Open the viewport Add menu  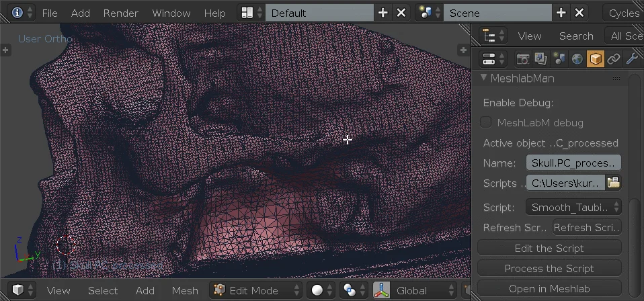coord(145,291)
